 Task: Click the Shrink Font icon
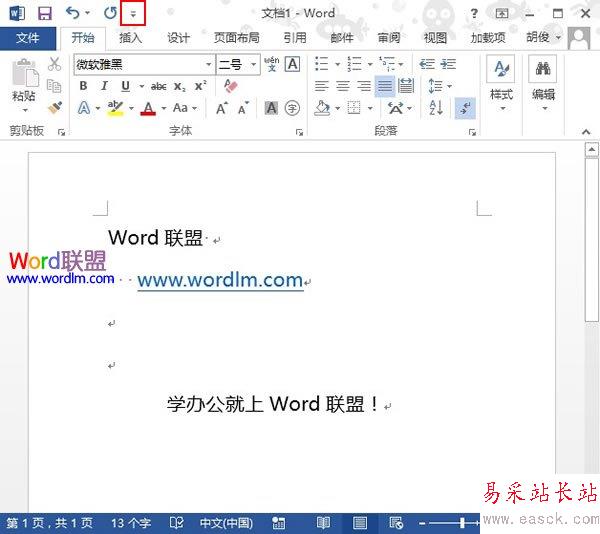[243, 109]
